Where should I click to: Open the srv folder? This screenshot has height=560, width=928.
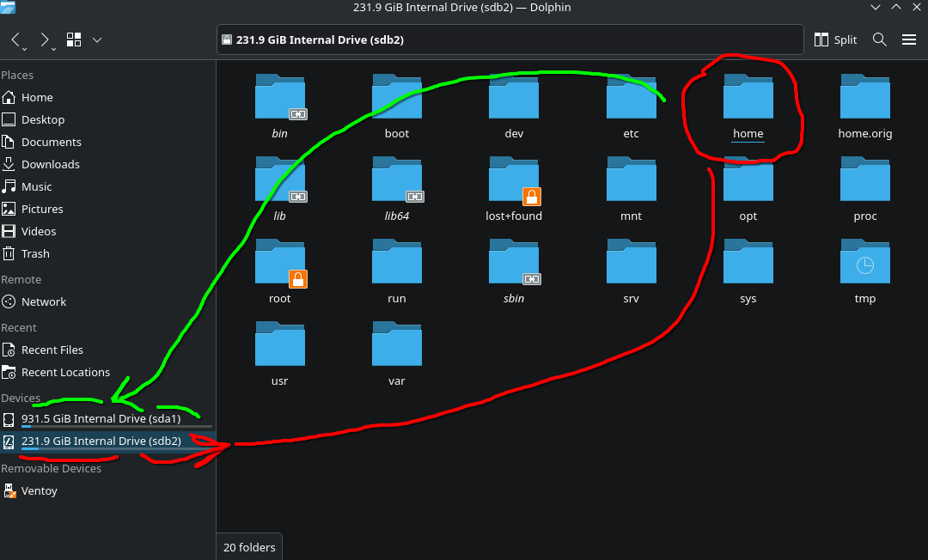631,272
